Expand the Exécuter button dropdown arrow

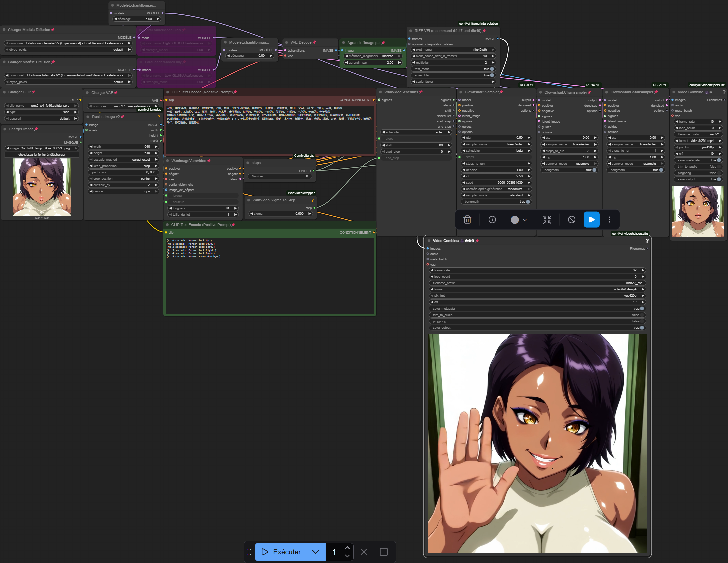(x=315, y=552)
